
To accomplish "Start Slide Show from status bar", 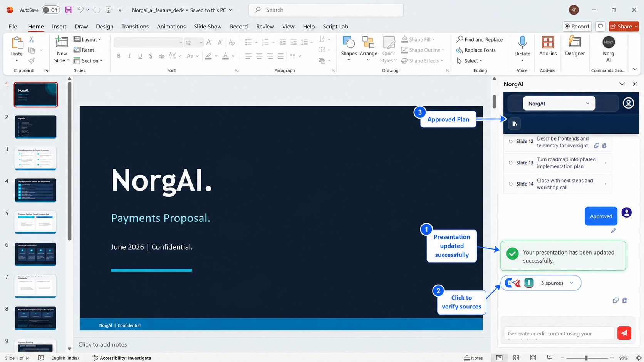I will coord(550,358).
